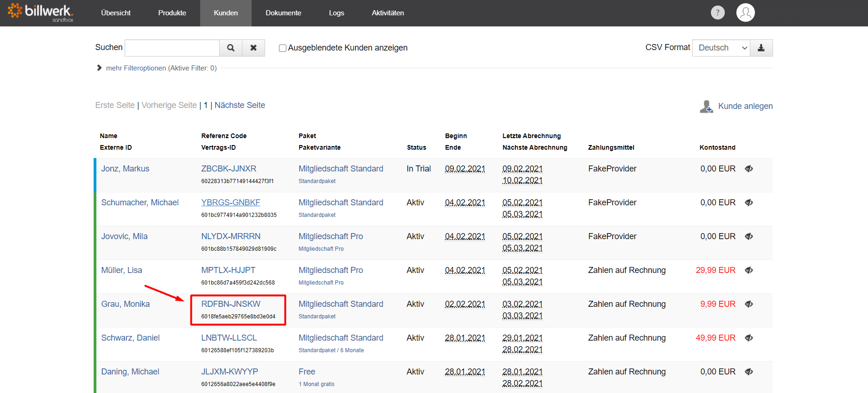This screenshot has height=393, width=868.
Task: Click the 9,99 EUR balance
Action: [718, 304]
